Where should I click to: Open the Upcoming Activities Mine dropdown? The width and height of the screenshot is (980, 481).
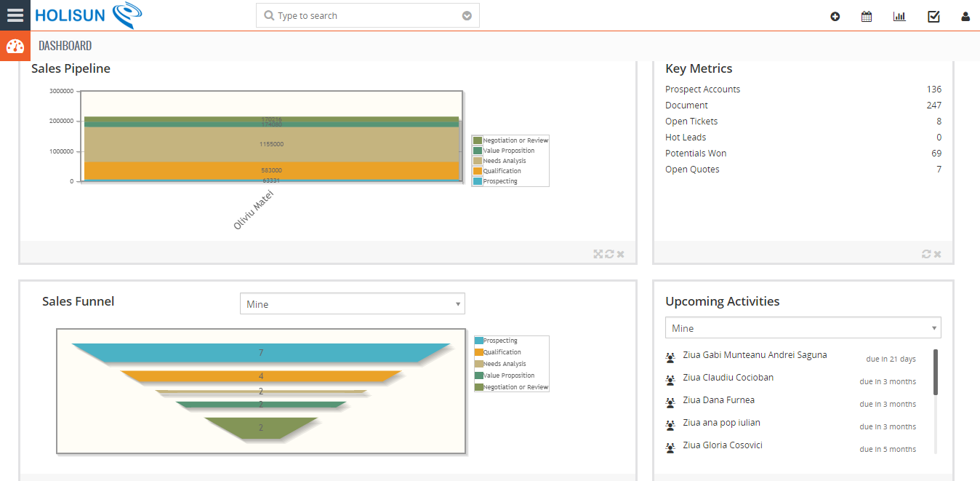click(803, 328)
